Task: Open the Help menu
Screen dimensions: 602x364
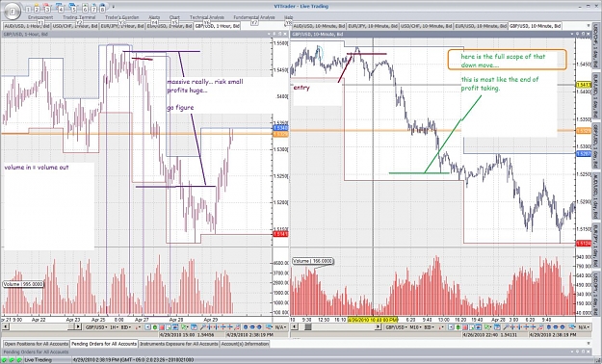Action: click(x=288, y=17)
